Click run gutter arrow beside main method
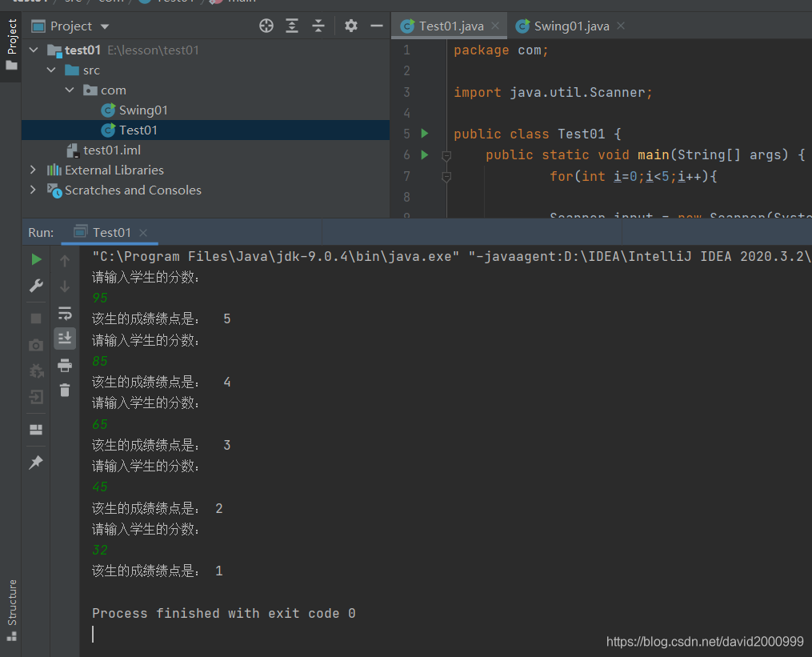The height and width of the screenshot is (657, 812). pyautogui.click(x=425, y=154)
